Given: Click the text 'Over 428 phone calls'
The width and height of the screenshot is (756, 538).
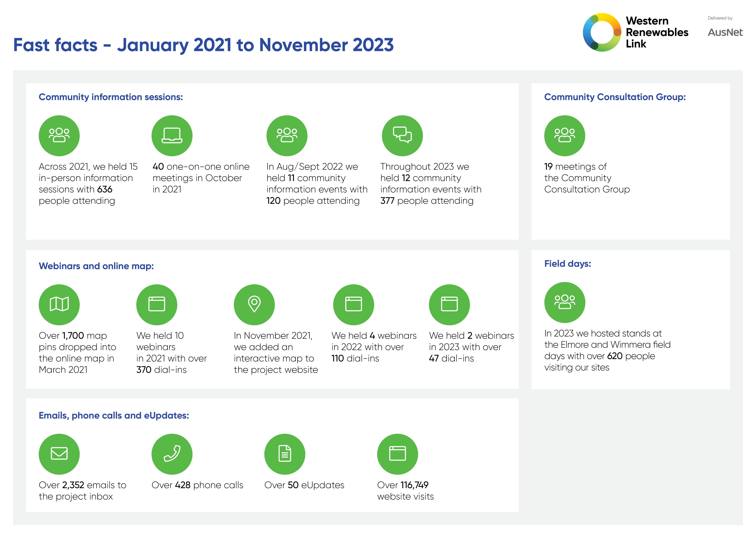Looking at the screenshot, I should (x=197, y=485).
